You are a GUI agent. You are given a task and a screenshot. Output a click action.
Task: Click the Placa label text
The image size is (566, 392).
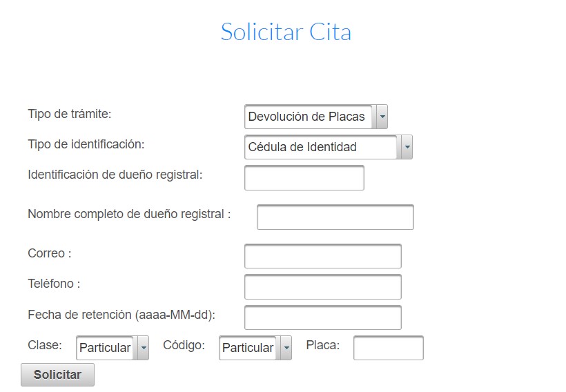pos(323,345)
